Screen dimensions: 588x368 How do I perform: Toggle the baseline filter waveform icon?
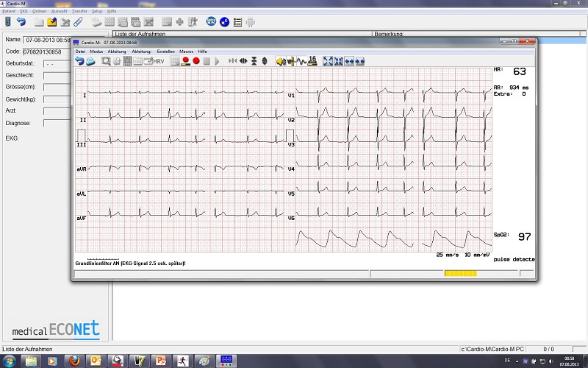[x=300, y=61]
